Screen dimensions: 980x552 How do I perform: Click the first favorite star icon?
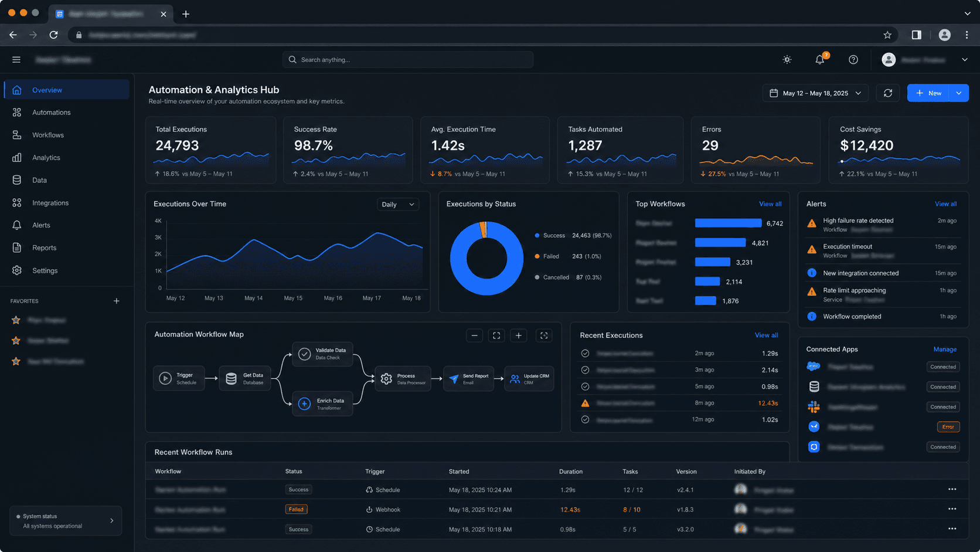point(16,320)
